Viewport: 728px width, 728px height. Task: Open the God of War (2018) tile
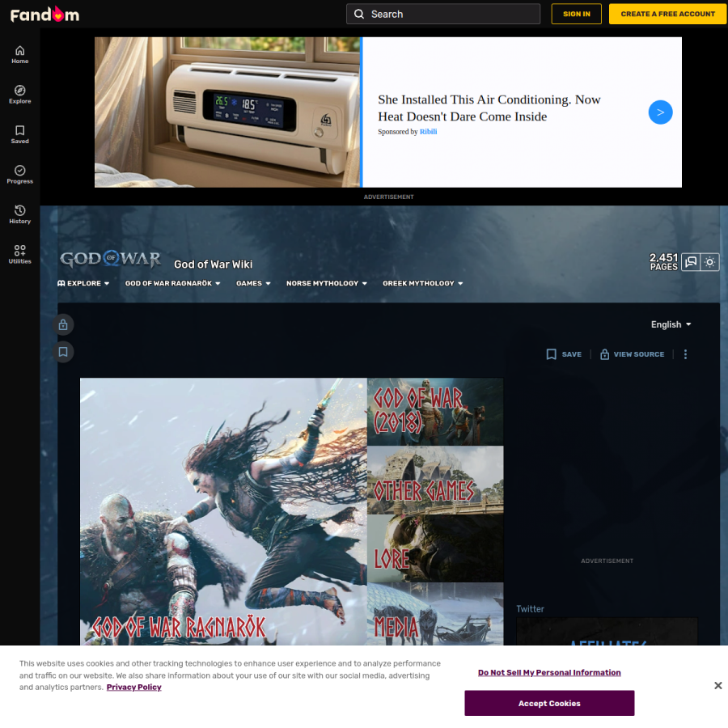coord(435,412)
